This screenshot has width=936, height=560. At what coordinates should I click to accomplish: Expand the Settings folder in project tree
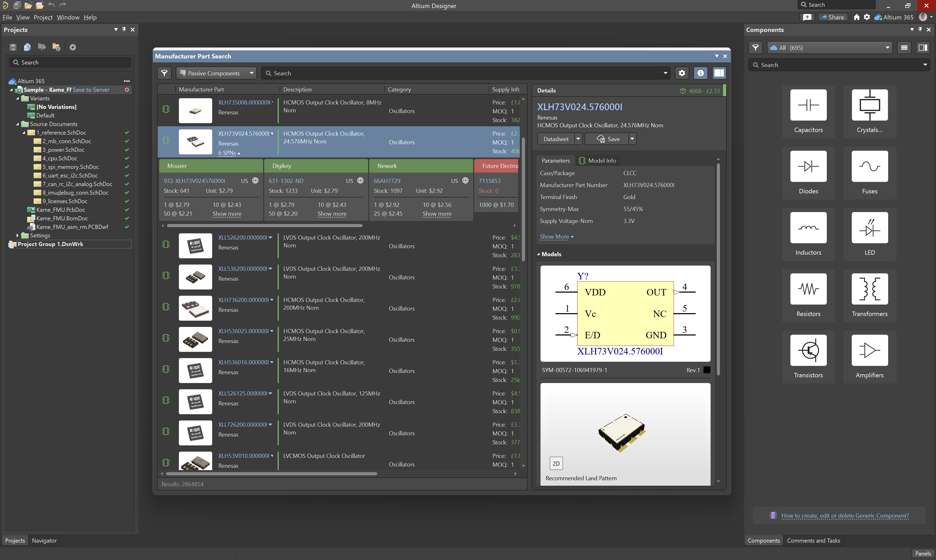point(17,235)
